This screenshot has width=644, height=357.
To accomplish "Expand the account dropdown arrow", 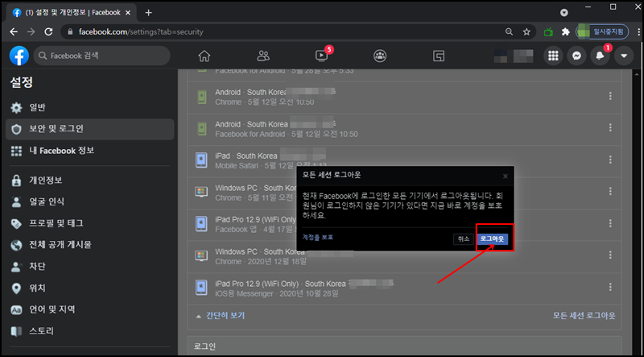I will coord(624,56).
